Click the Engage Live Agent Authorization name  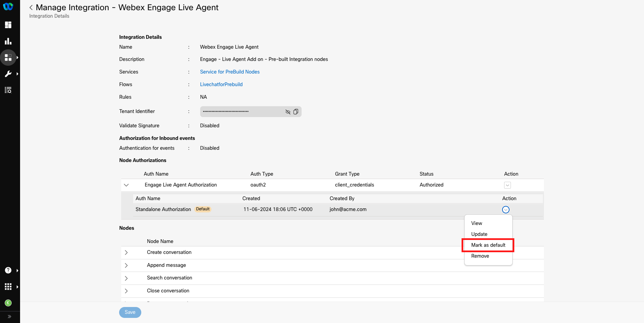pyautogui.click(x=181, y=185)
